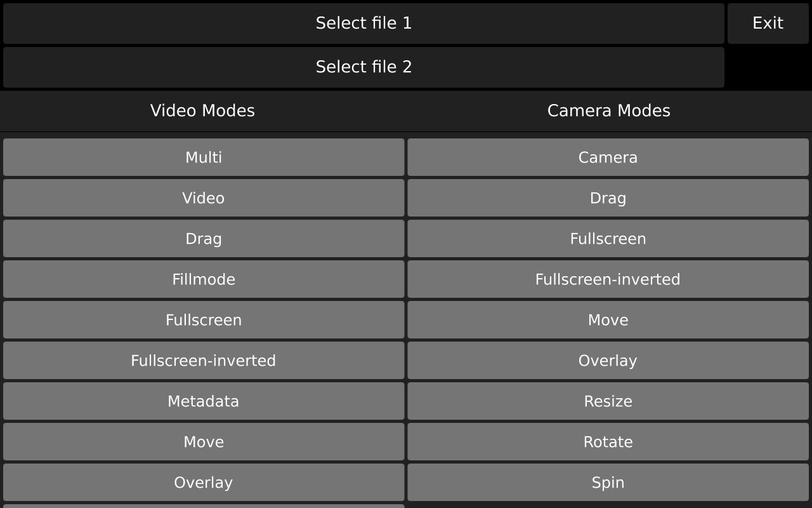Viewport: 812px width, 508px height.
Task: Open the Resize camera mode
Action: 608,401
